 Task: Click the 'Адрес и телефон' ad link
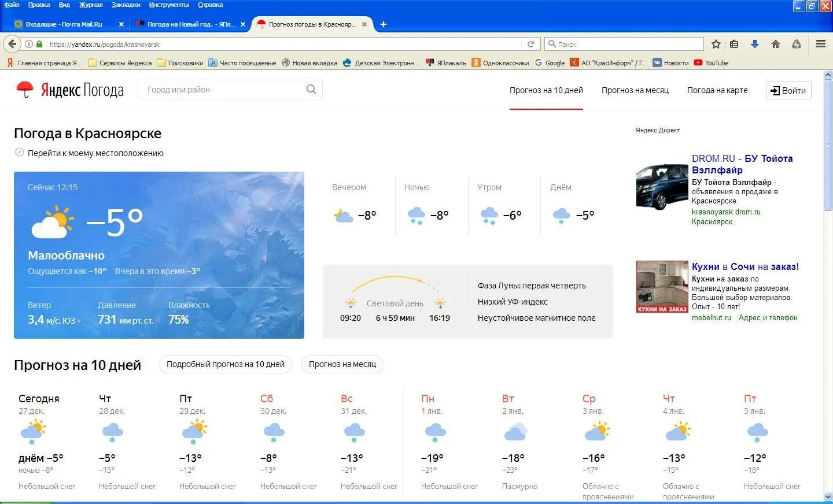pyautogui.click(x=768, y=317)
